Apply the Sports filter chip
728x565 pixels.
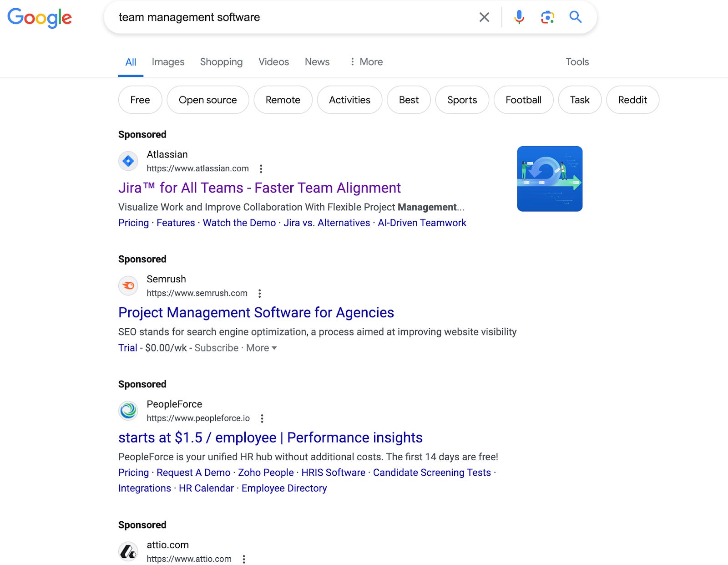coord(462,100)
